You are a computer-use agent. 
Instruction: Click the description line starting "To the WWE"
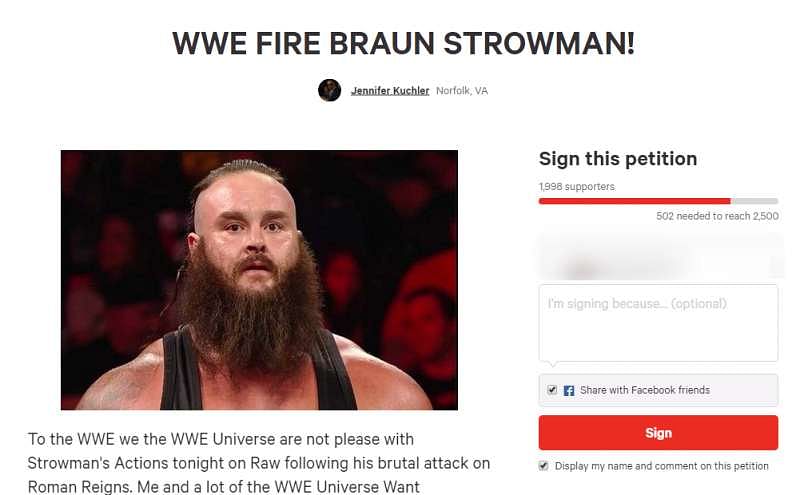click(221, 439)
